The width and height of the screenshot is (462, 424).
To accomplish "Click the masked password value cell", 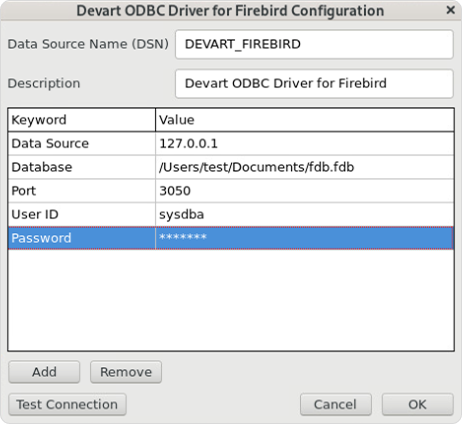I will coord(305,238).
